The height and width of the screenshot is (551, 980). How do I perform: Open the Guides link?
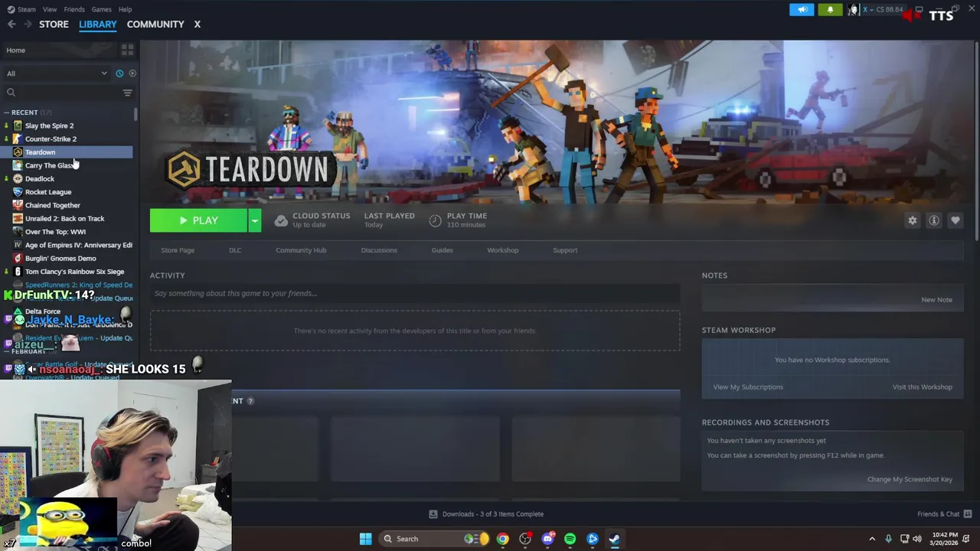(x=442, y=250)
